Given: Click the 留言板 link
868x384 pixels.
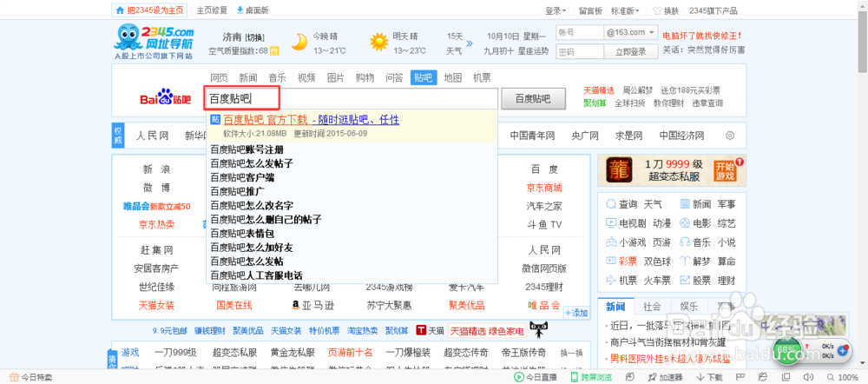Looking at the screenshot, I should pos(590,10).
